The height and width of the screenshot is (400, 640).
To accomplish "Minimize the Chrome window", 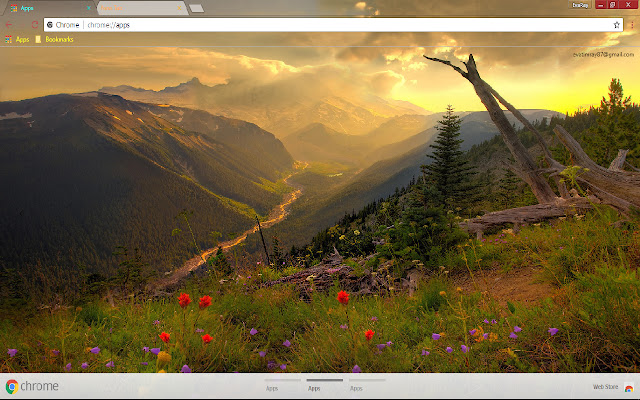I will (x=600, y=5).
